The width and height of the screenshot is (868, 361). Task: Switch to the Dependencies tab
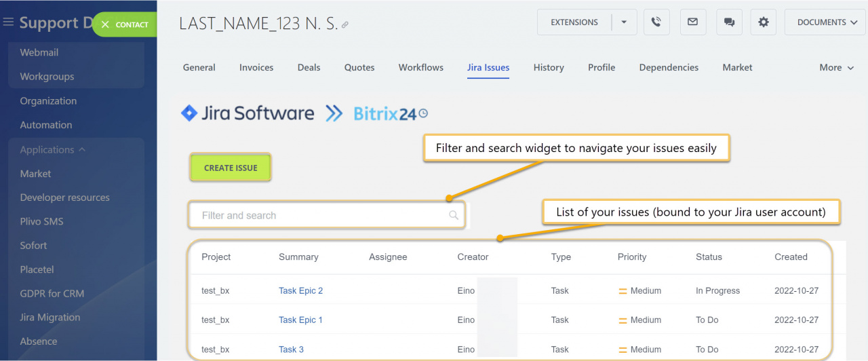point(669,67)
